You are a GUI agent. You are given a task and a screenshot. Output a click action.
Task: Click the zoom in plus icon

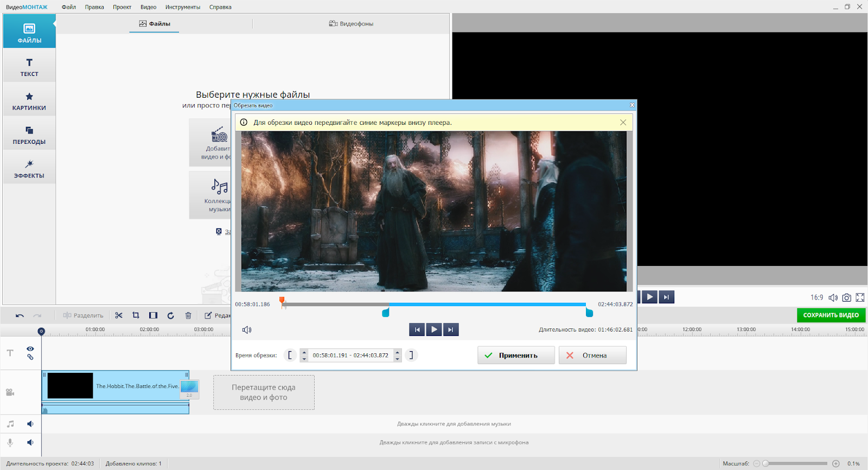pos(836,463)
